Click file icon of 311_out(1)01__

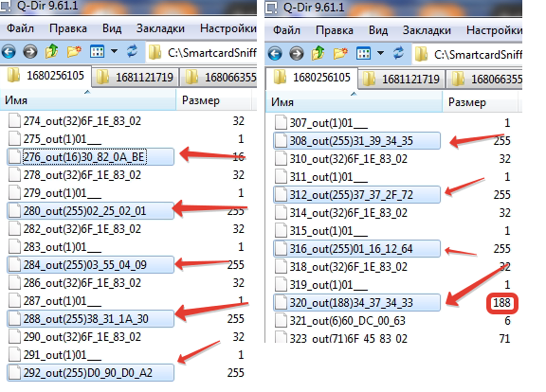pos(281,177)
